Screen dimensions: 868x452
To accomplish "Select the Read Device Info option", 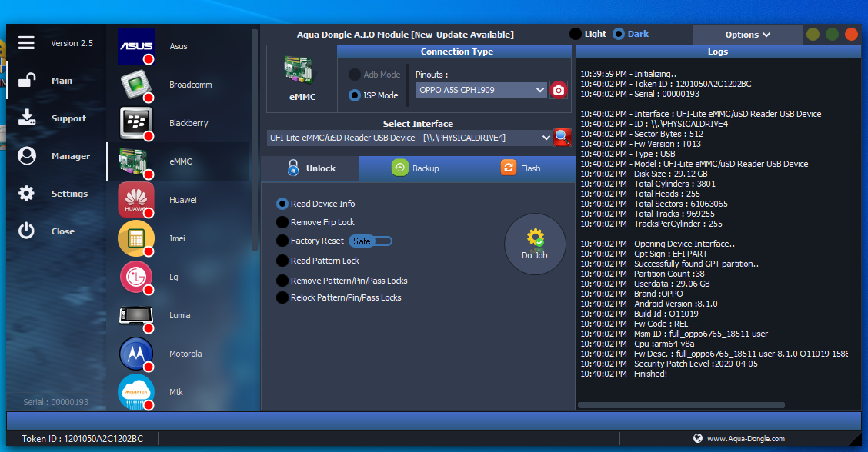I will (x=282, y=204).
